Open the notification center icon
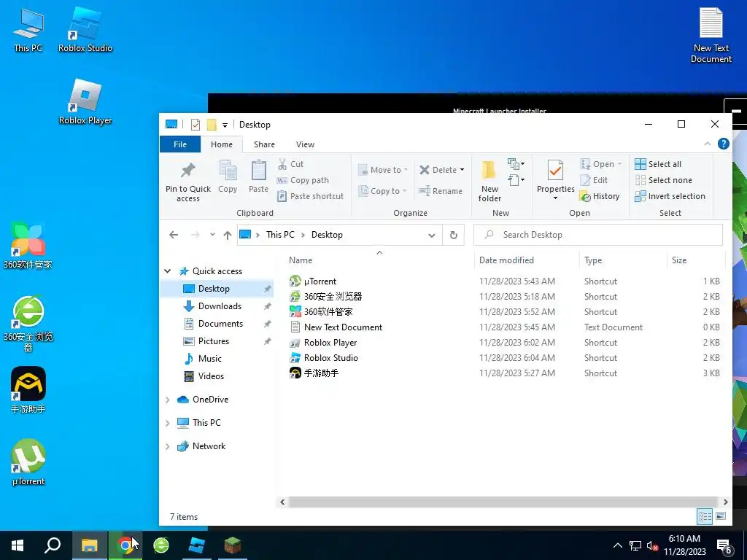Viewport: 747px width, 560px height. click(724, 546)
